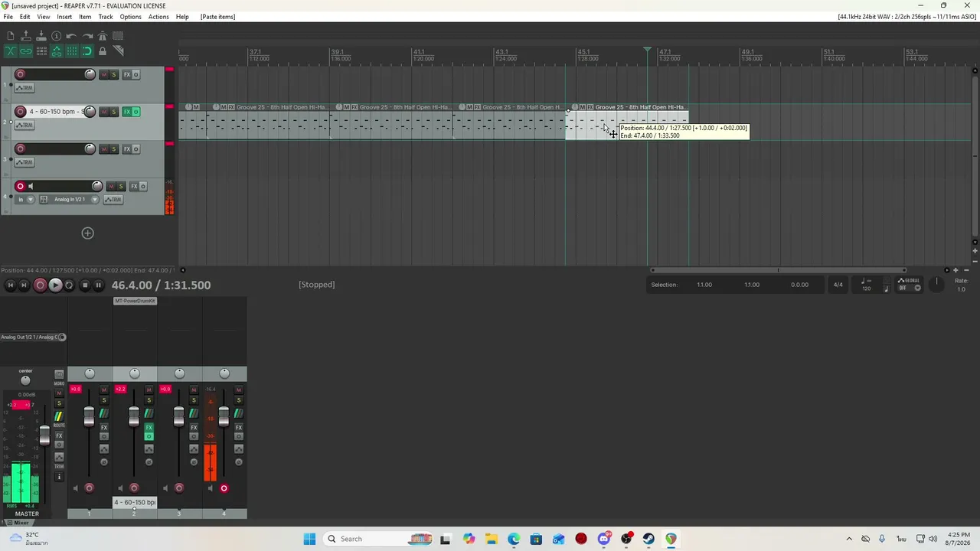Arm track 1 for recording
This screenshot has width=980, height=551.
[x=20, y=74]
